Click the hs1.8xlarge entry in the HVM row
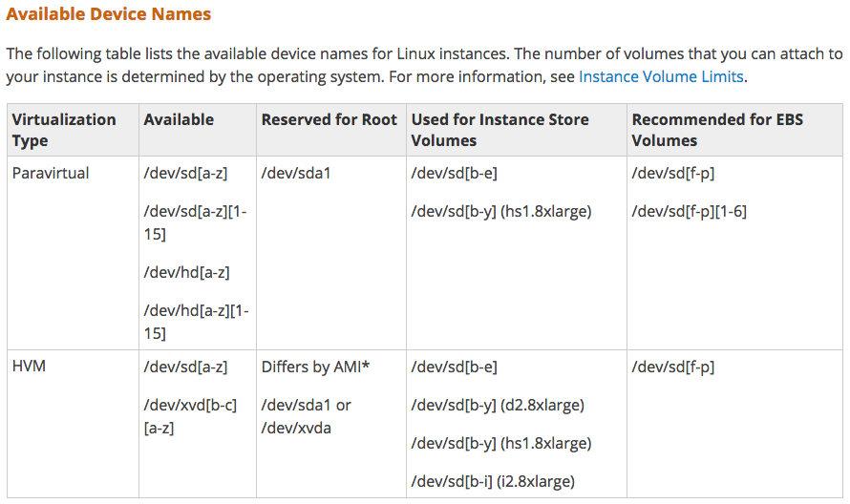The height and width of the screenshot is (504, 850). click(x=500, y=443)
